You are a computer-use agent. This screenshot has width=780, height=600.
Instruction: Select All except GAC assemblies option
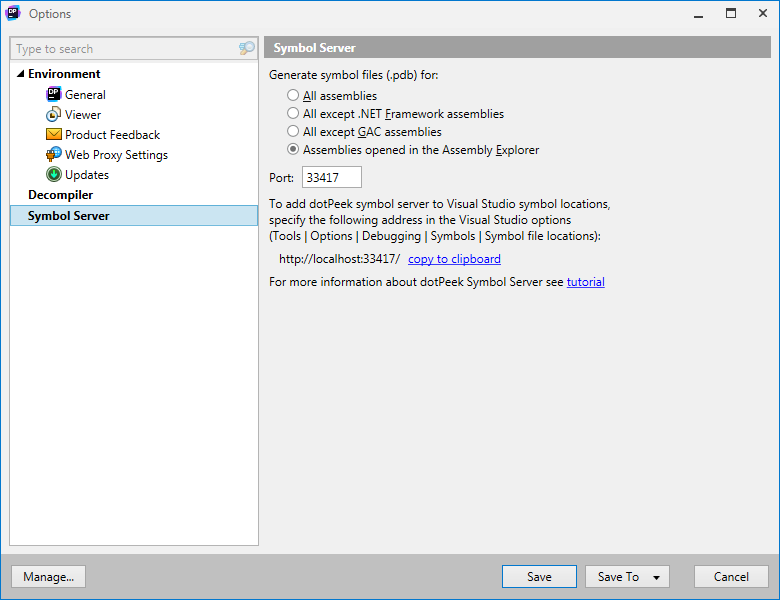293,131
